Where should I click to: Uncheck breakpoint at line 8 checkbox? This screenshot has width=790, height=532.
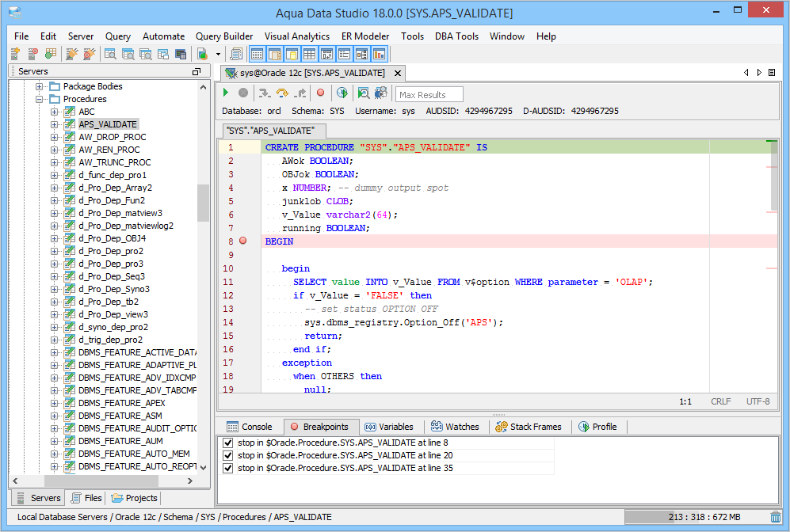click(x=228, y=443)
